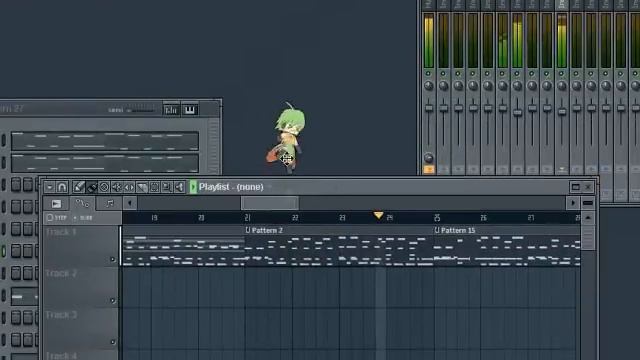Screen dimensions: 640x360
Task: Click the Playlist horizontal scroll right arrow
Action: 573,203
